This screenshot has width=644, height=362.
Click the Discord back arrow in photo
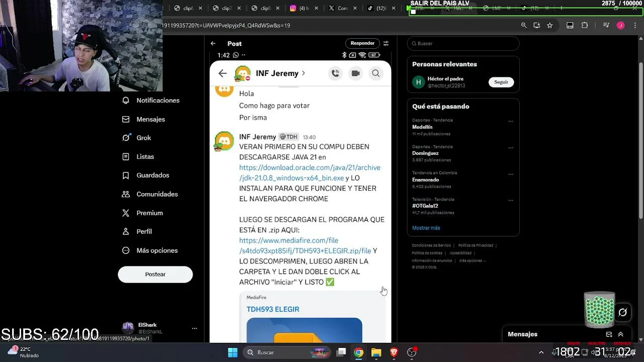(x=222, y=73)
